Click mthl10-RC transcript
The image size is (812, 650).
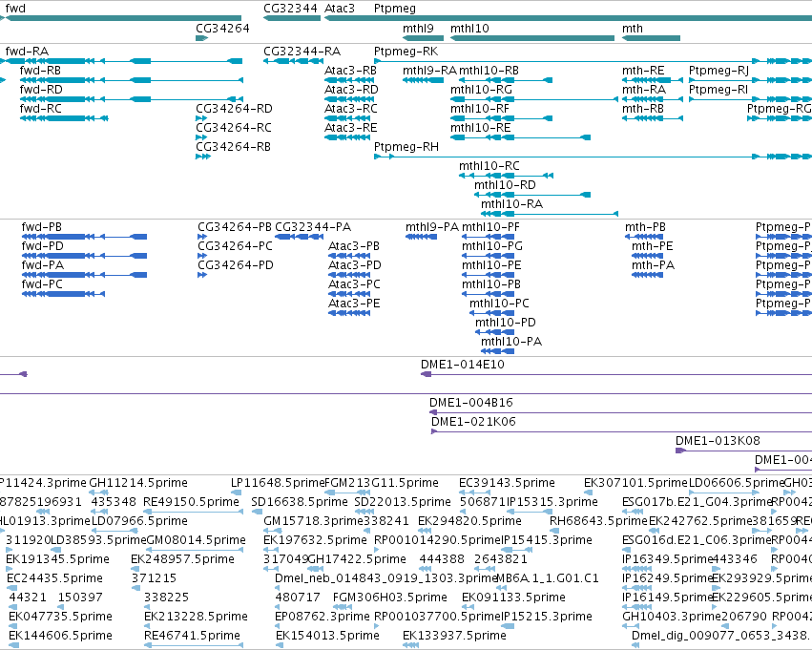506,176
